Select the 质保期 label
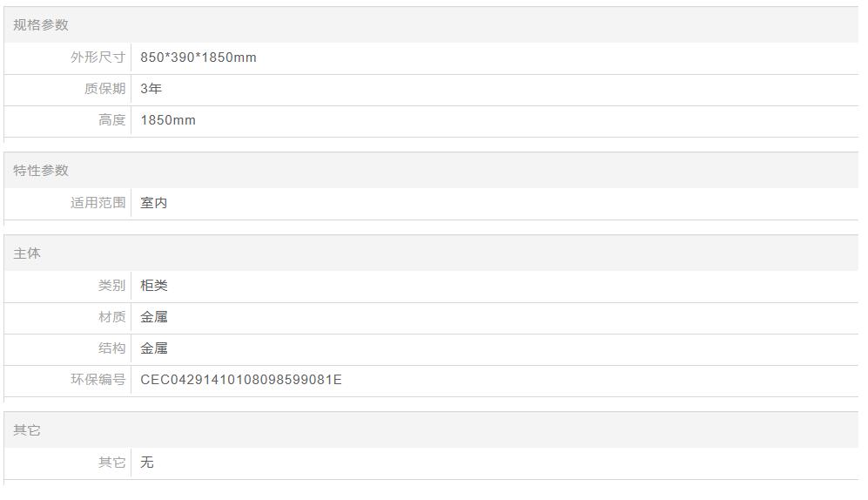 [x=104, y=89]
